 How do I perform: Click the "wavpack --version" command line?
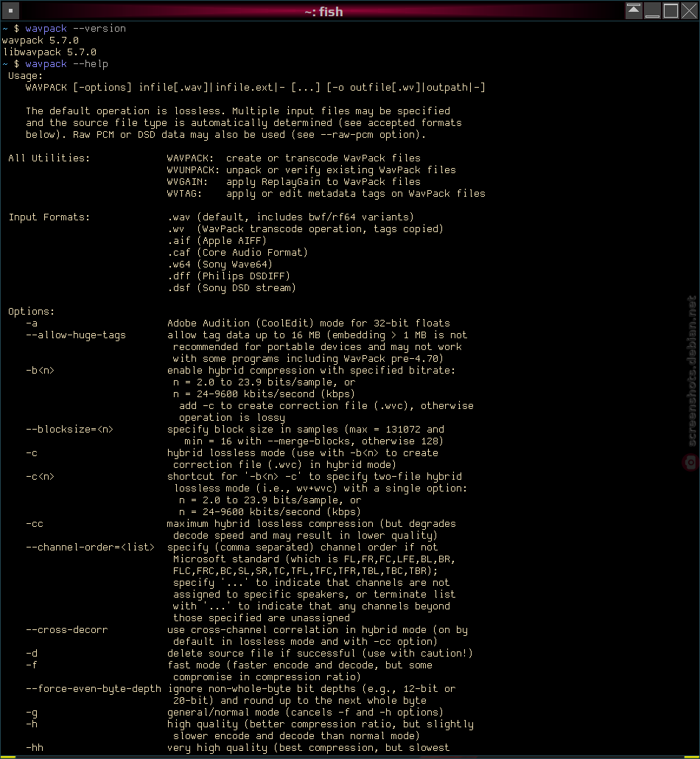tap(75, 29)
